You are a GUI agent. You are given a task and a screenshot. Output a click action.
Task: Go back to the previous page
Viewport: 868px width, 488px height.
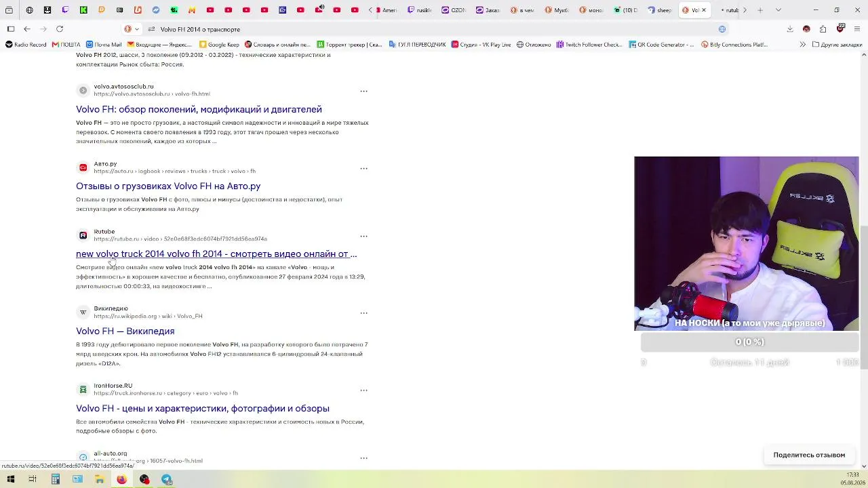[26, 29]
